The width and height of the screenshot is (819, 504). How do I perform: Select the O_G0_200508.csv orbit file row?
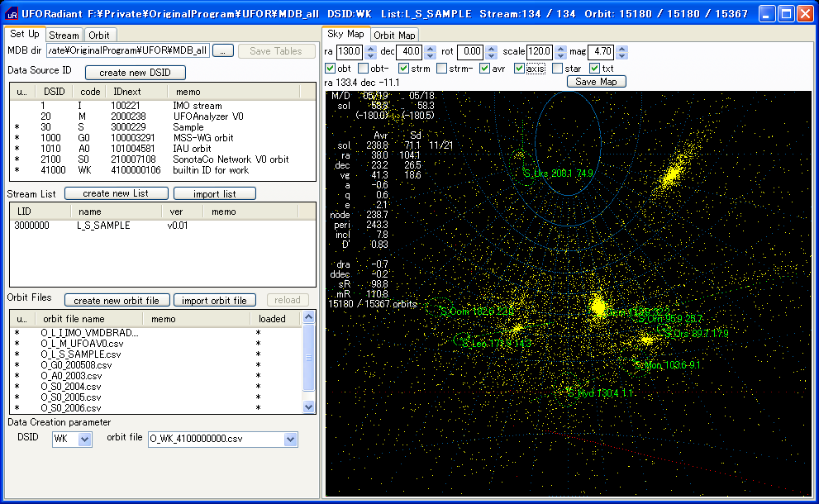(x=76, y=365)
